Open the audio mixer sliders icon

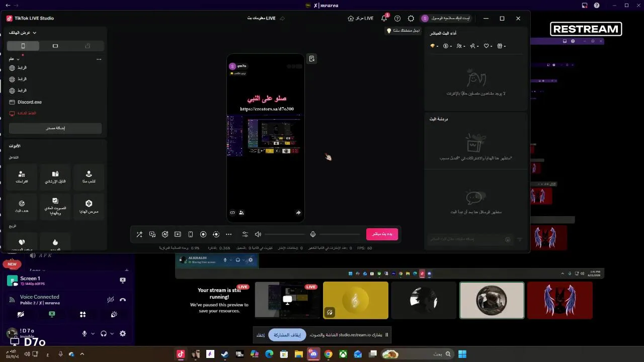[245, 234]
